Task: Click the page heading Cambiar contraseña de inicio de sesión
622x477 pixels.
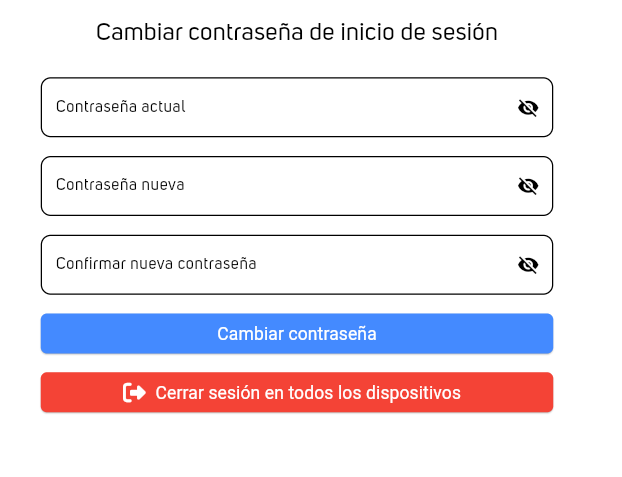Action: click(x=297, y=32)
